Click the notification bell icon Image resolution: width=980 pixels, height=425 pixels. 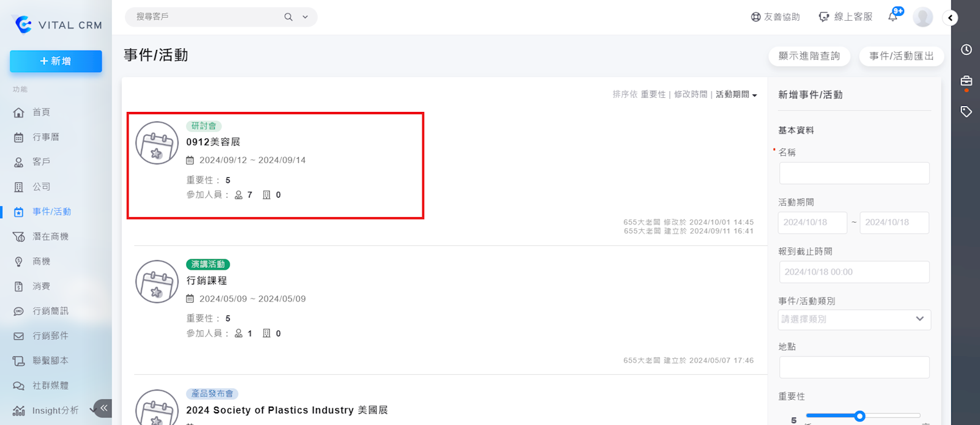(x=893, y=17)
